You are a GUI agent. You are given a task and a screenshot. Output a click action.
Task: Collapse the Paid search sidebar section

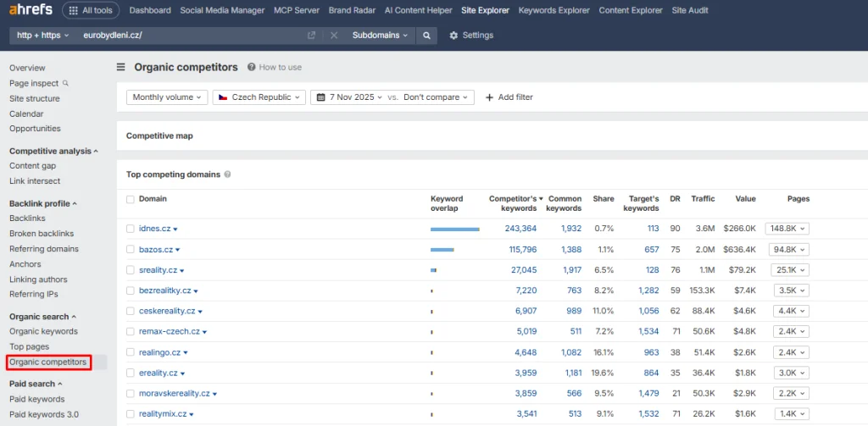(36, 384)
